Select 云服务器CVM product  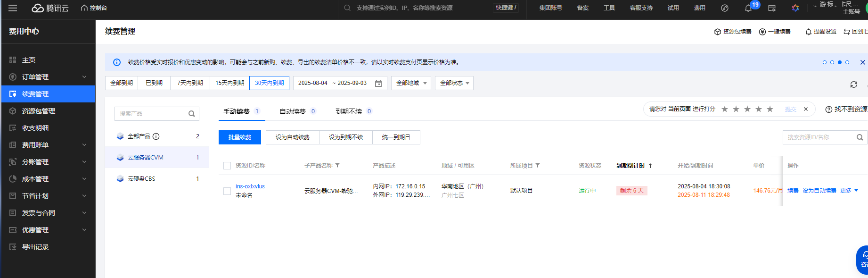(157, 158)
